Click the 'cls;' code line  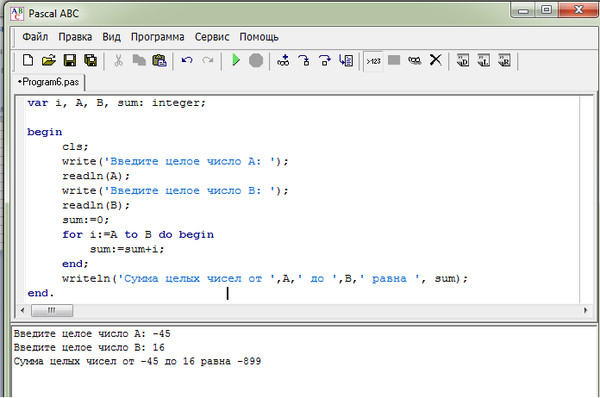tap(75, 147)
